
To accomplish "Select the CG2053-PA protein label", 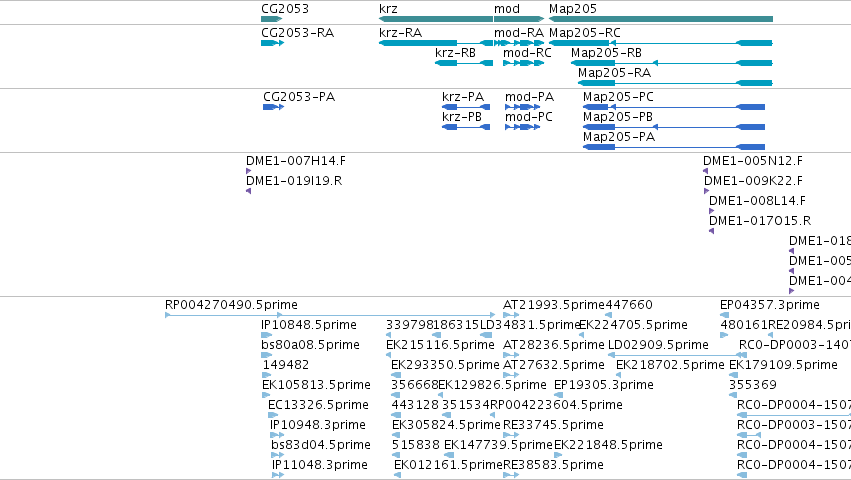I will [299, 97].
